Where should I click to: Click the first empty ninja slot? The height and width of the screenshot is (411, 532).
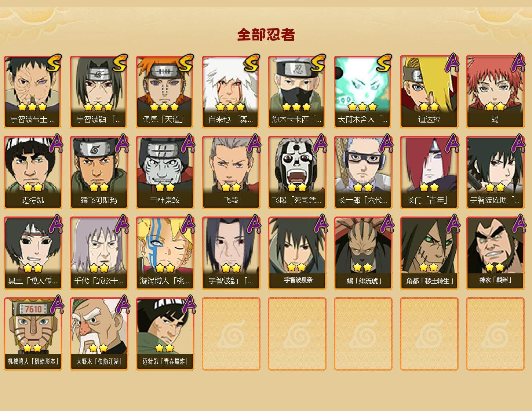tap(231, 334)
